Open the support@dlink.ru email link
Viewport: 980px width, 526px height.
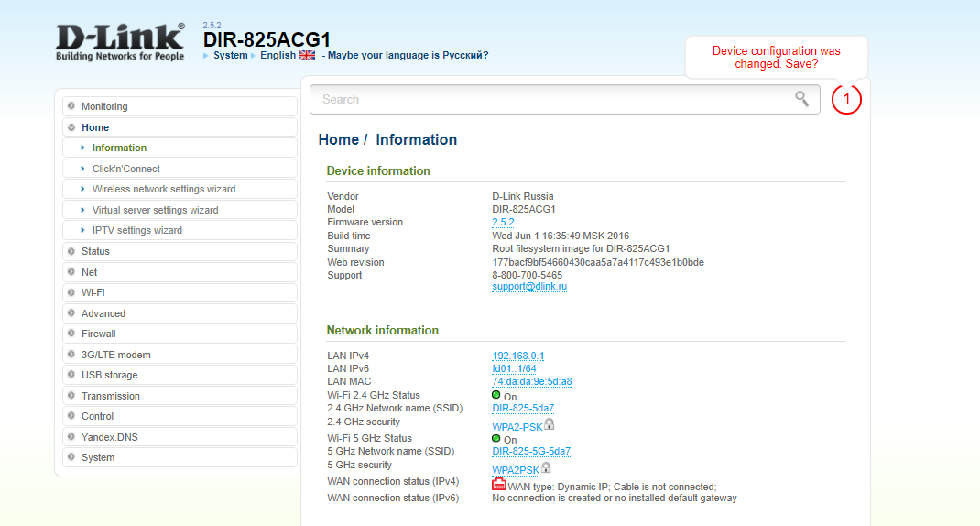(529, 286)
